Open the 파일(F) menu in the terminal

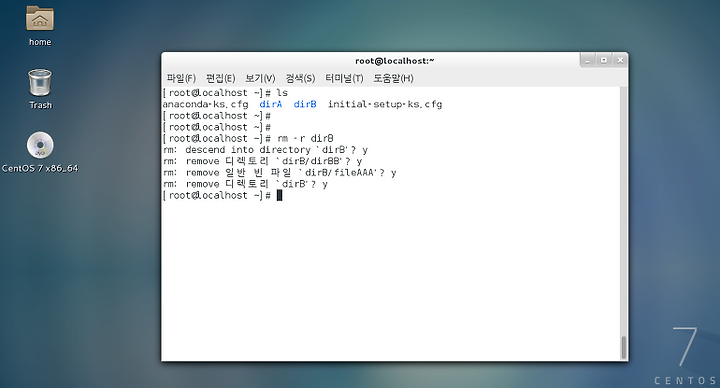coord(181,79)
